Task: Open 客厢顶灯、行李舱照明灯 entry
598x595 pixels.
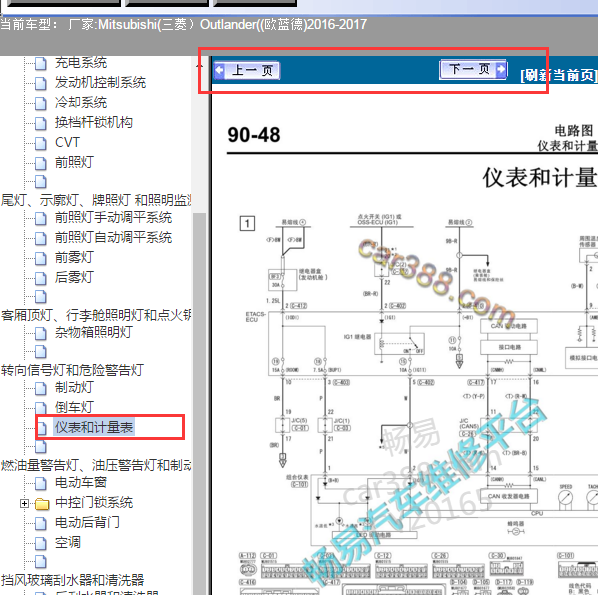Action: pos(96,315)
